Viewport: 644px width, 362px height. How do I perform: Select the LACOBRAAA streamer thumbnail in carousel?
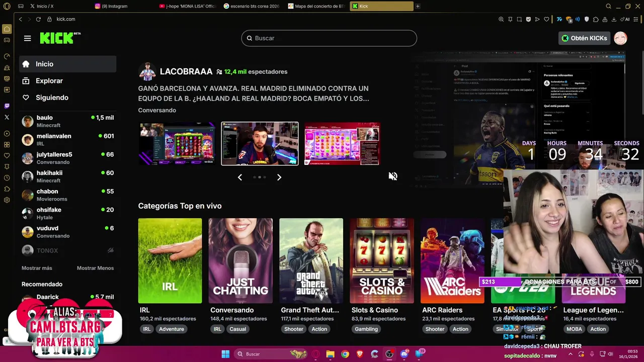260,143
